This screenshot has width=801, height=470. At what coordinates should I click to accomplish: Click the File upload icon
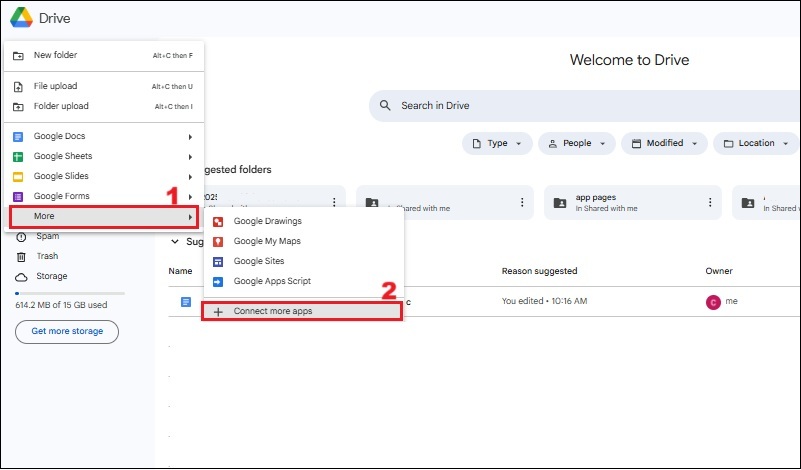click(18, 87)
